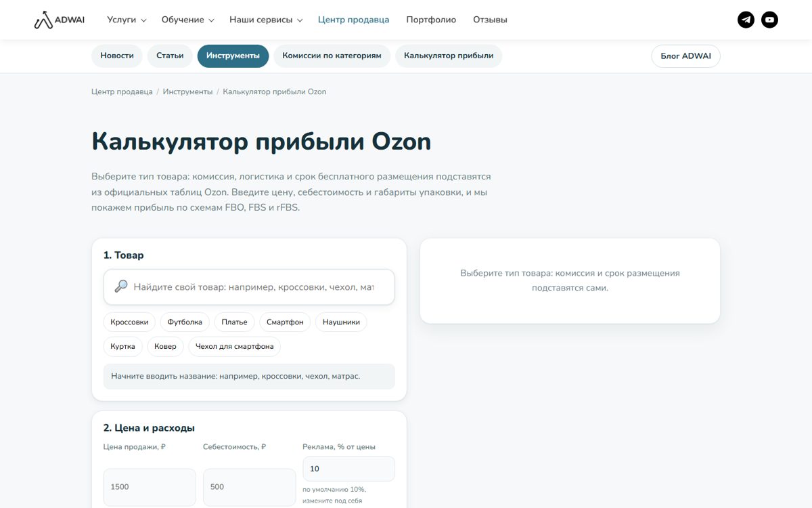Click the 2. Цена и расходы title
The height and width of the screenshot is (508, 812).
point(149,428)
